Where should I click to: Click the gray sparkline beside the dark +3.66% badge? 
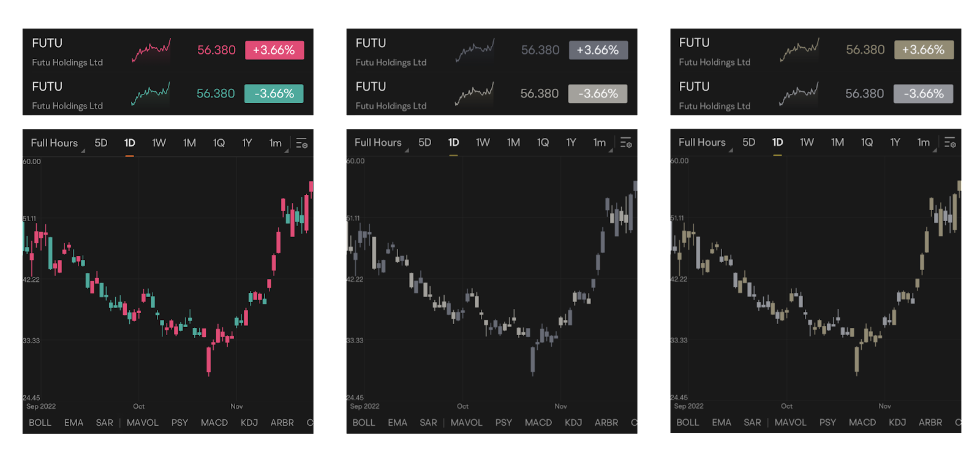pos(475,50)
